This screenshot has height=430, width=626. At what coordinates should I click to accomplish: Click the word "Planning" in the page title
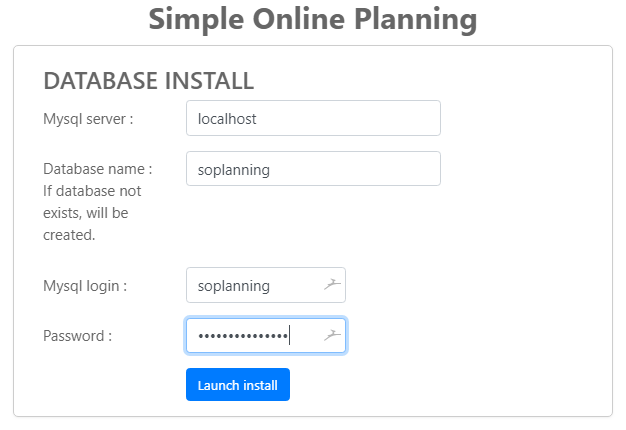point(406,19)
